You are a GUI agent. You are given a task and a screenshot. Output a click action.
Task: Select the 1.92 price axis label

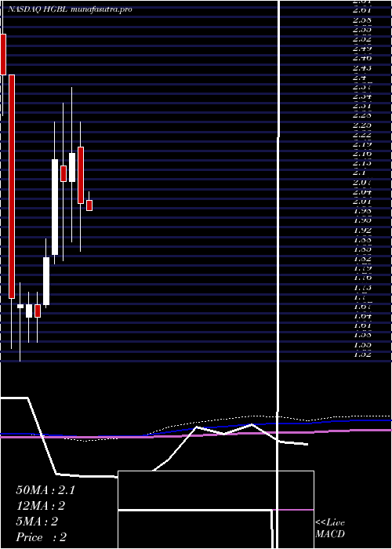pyautogui.click(x=362, y=230)
